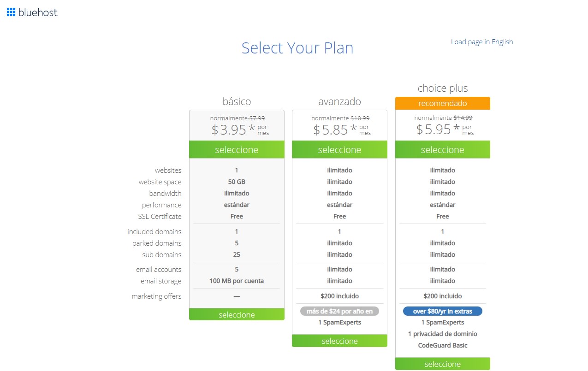Click the SSL Certificate feature label

(160, 217)
